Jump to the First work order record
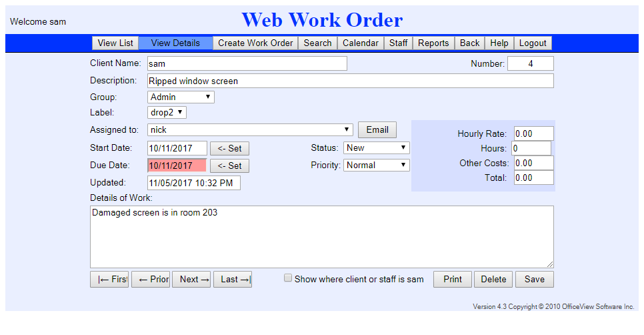 pos(109,280)
